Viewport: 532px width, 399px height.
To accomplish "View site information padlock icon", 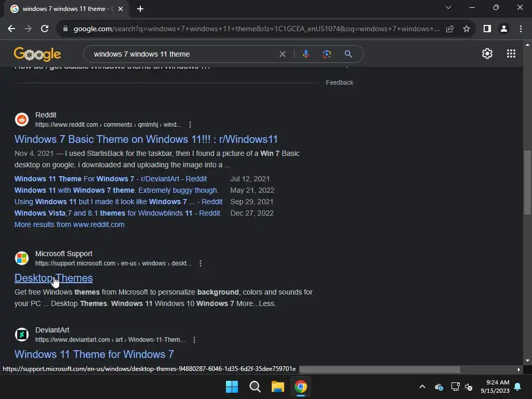I will point(65,29).
